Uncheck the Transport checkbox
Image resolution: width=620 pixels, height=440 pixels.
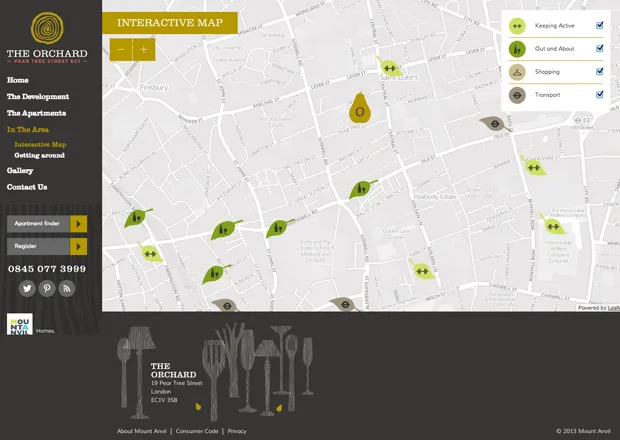click(x=600, y=94)
